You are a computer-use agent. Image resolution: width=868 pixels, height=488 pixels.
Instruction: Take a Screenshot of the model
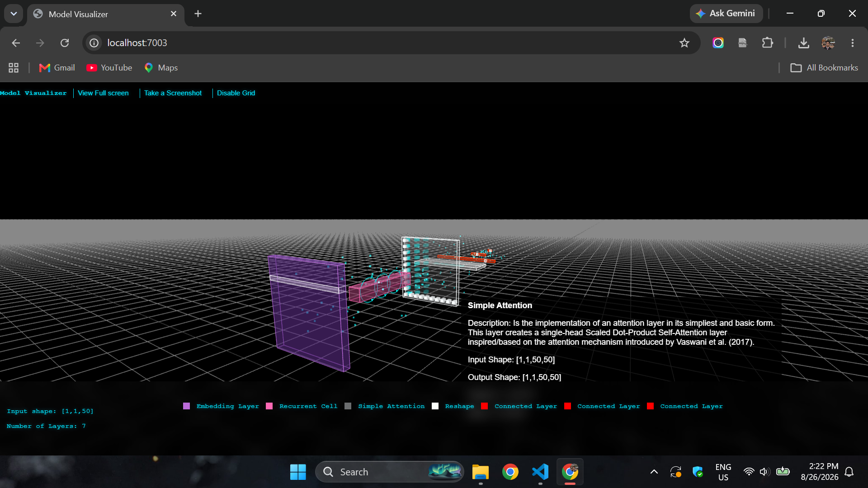[173, 93]
